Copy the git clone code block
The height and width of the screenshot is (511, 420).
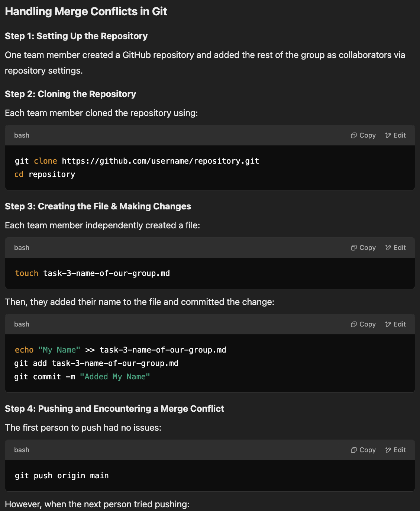pyautogui.click(x=363, y=135)
